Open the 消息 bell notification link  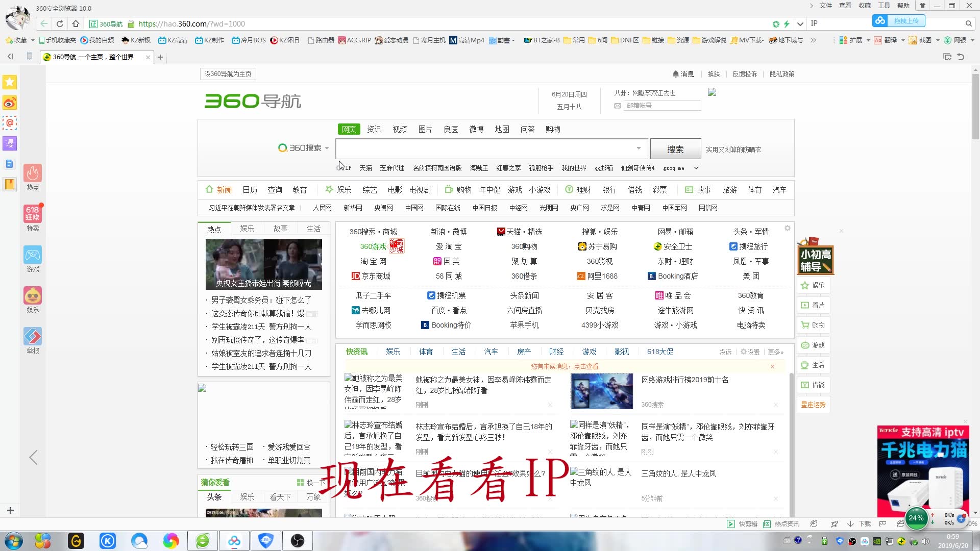coord(683,74)
